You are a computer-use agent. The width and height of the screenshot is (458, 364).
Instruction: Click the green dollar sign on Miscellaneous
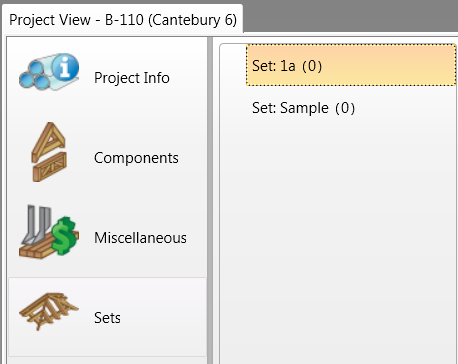tap(64, 236)
